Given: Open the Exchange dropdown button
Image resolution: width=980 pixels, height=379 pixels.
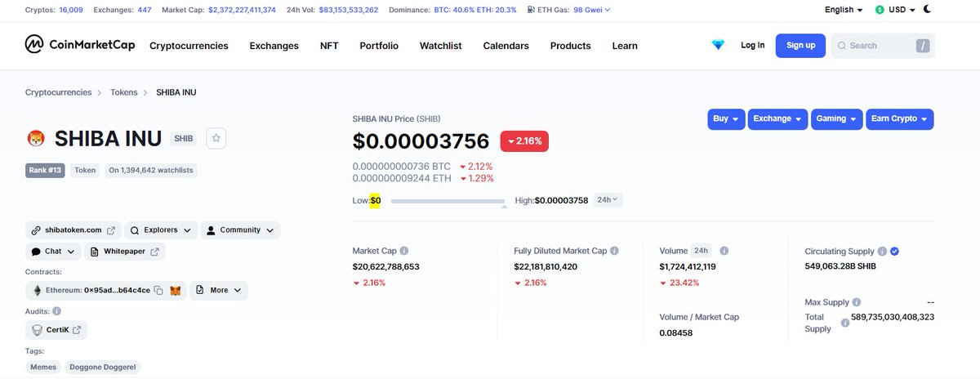Looking at the screenshot, I should tap(778, 119).
